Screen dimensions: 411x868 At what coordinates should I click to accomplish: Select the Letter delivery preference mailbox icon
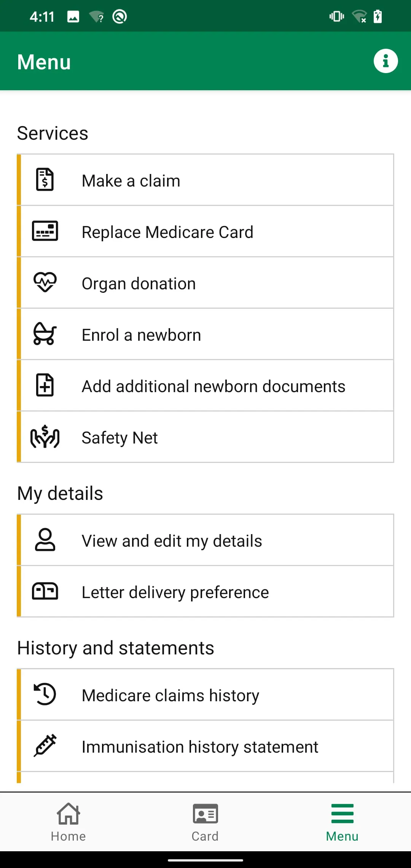(45, 592)
